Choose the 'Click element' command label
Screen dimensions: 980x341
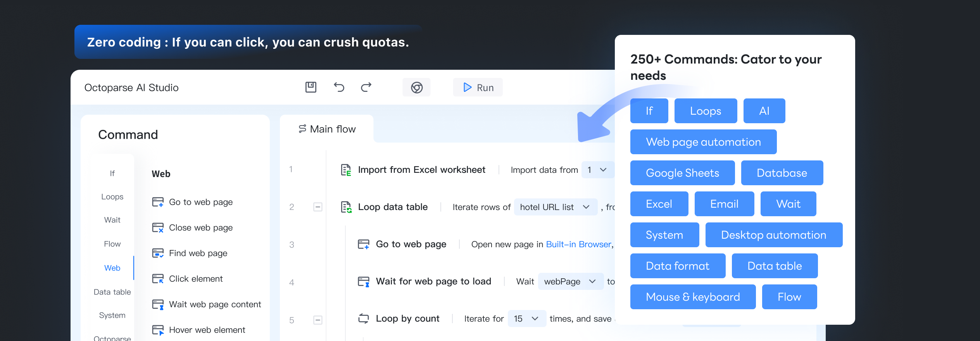(196, 279)
